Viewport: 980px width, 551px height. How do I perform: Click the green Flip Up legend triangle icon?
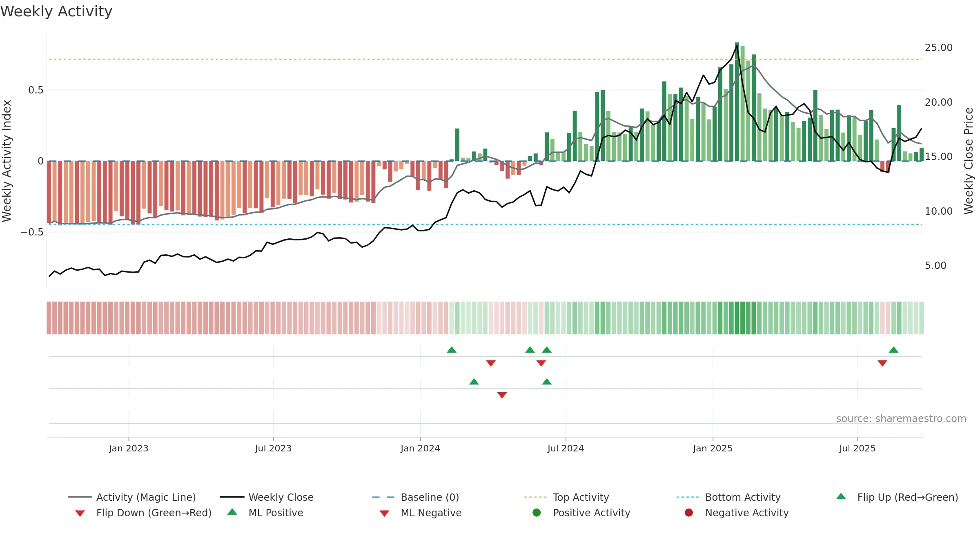point(841,496)
